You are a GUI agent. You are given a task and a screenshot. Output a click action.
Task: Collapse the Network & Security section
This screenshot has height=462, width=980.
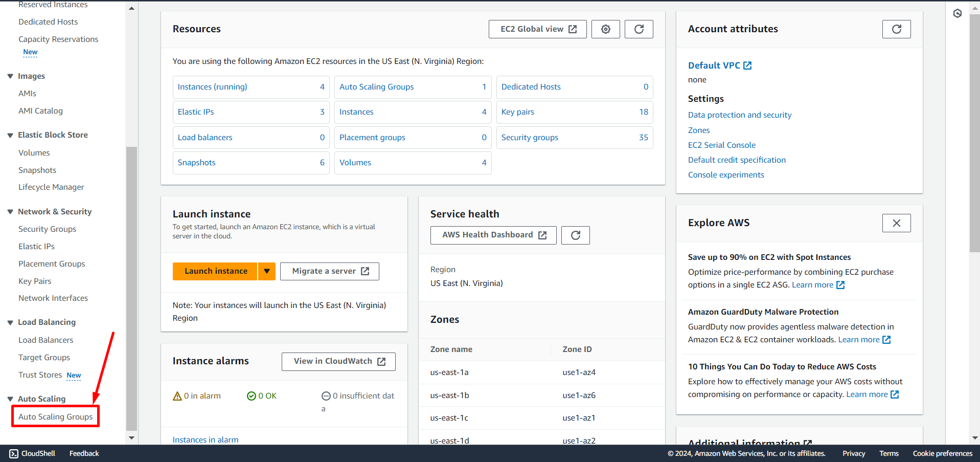10,212
